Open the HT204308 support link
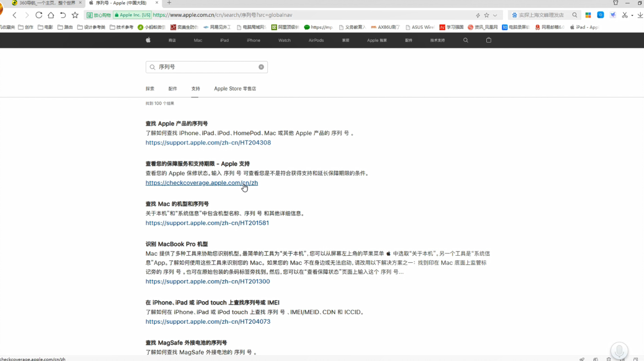 coord(208,143)
